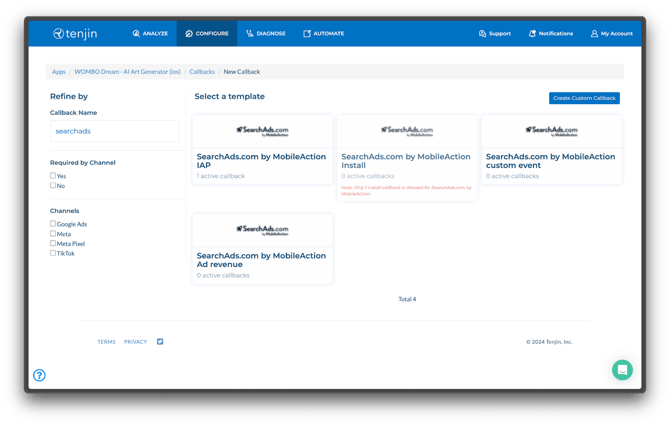The height and width of the screenshot is (425, 670).
Task: Click the Callback Name search field
Action: 114,131
